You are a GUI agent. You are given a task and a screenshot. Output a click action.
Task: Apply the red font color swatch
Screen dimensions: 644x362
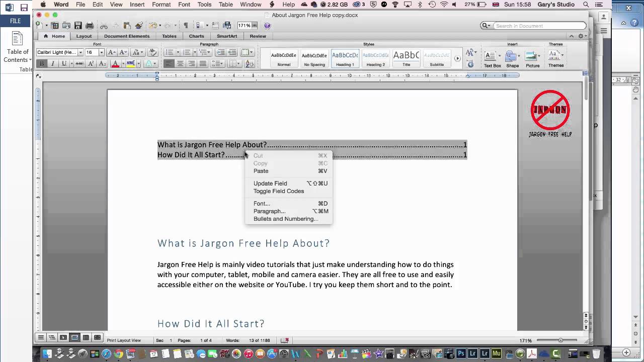115,64
